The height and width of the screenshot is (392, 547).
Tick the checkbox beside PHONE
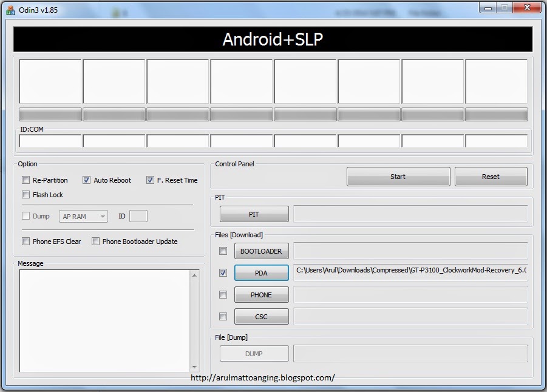[x=223, y=295]
